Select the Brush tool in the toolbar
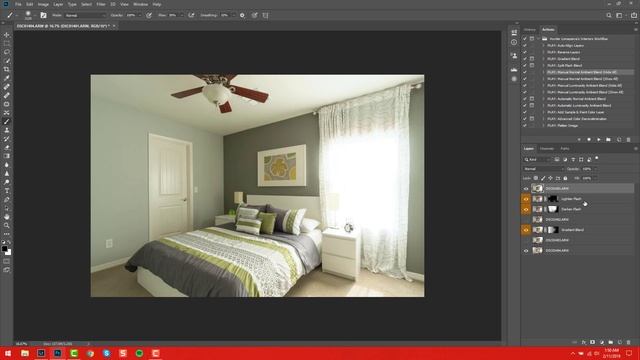This screenshot has height=360, width=640. tap(7, 121)
